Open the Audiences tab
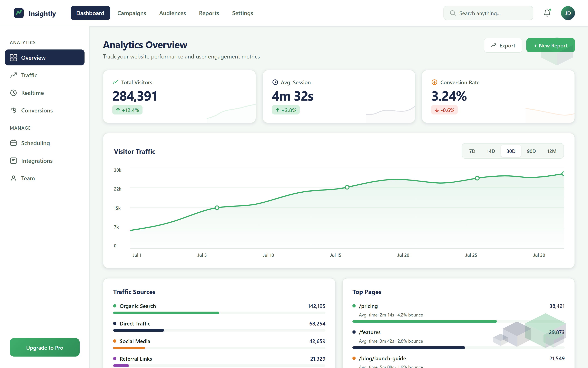 point(173,13)
